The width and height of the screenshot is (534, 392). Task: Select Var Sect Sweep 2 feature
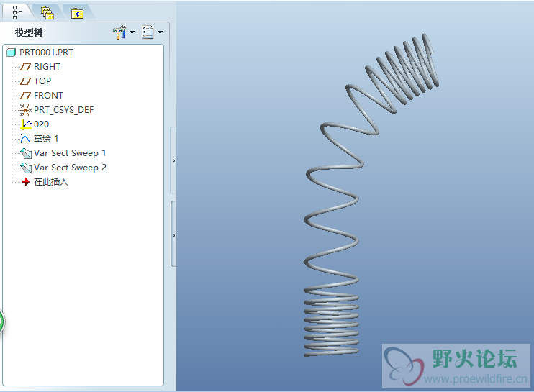(70, 168)
